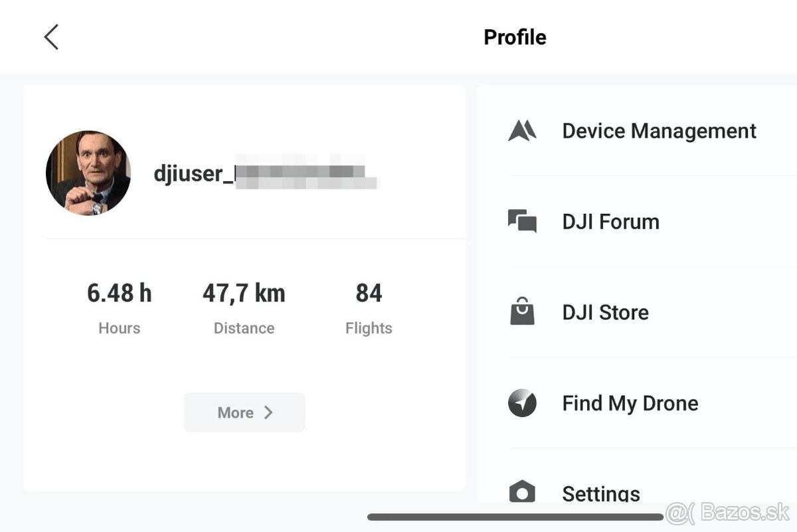The image size is (797, 532).
Task: Open the Settings menu entry
Action: pos(601,493)
